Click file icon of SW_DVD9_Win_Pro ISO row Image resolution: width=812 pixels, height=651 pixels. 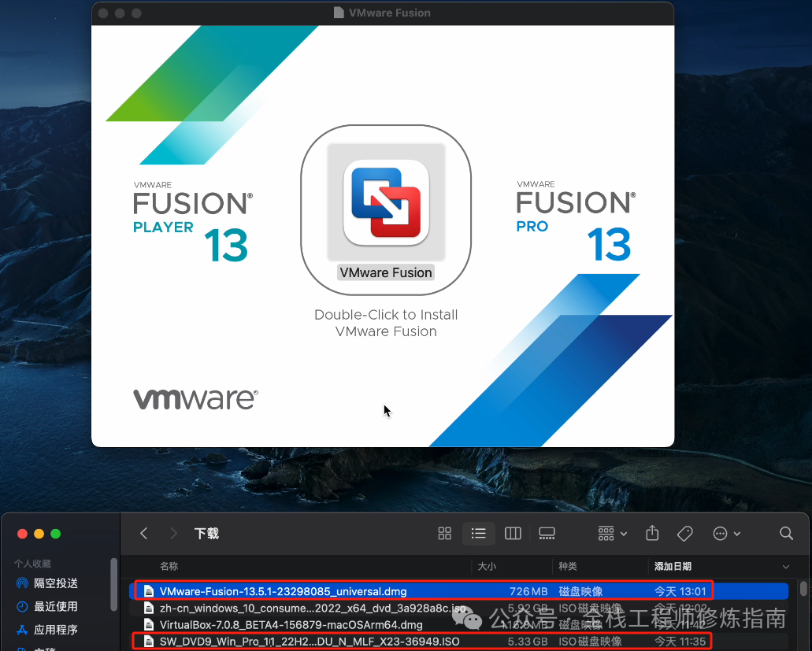149,642
